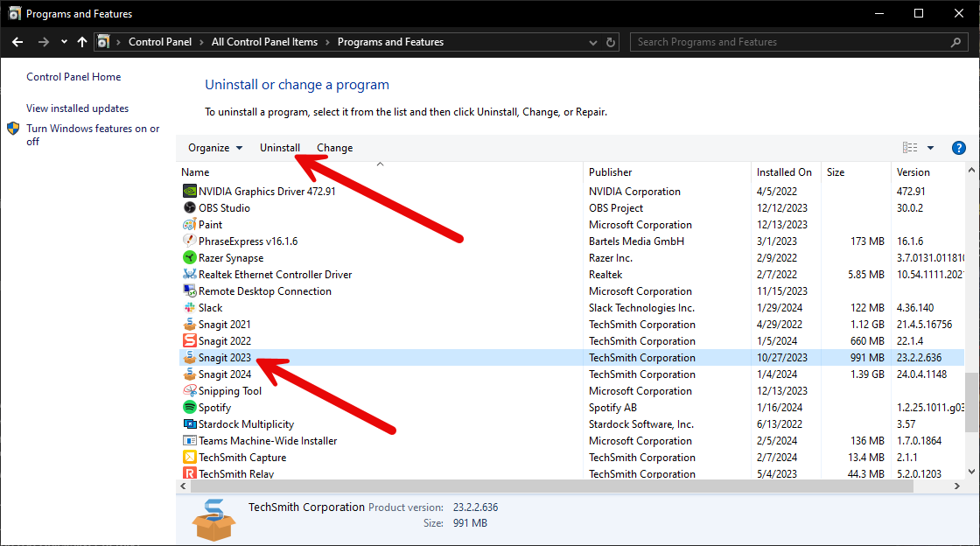Screen dimensions: 980x546
Task: Go up one level with up arrow
Action: [x=82, y=42]
